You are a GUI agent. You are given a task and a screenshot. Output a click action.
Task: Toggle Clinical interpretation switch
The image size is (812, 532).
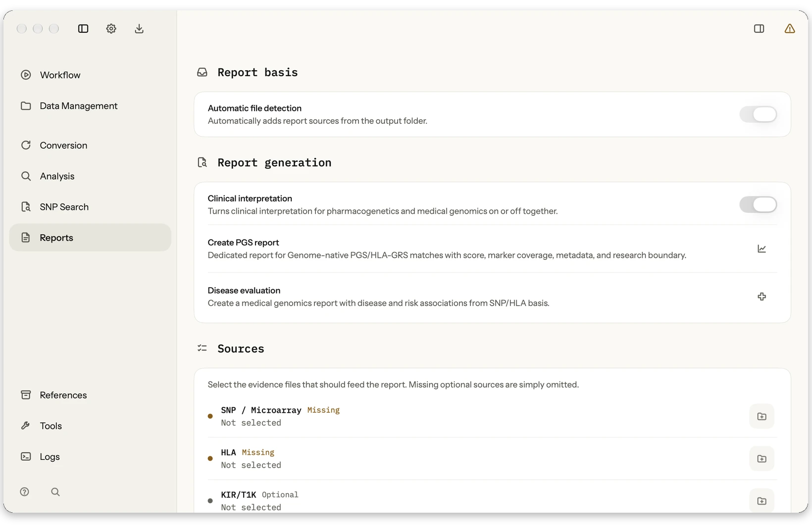(x=758, y=204)
